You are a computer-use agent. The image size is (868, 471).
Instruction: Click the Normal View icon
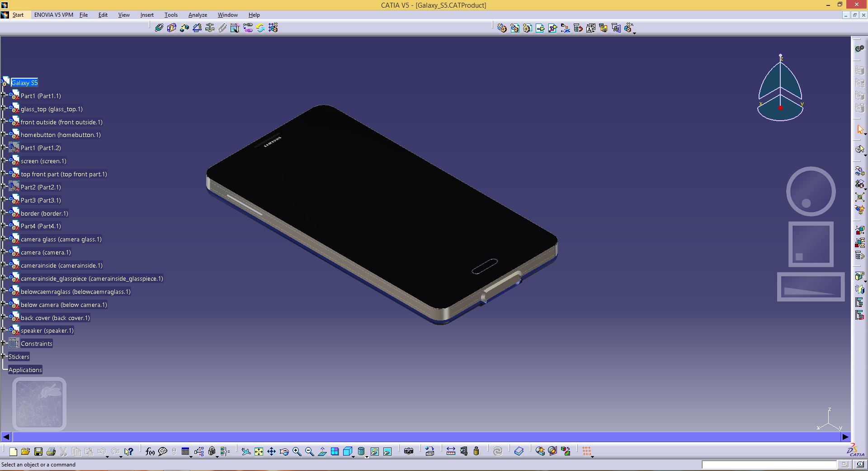(322, 451)
